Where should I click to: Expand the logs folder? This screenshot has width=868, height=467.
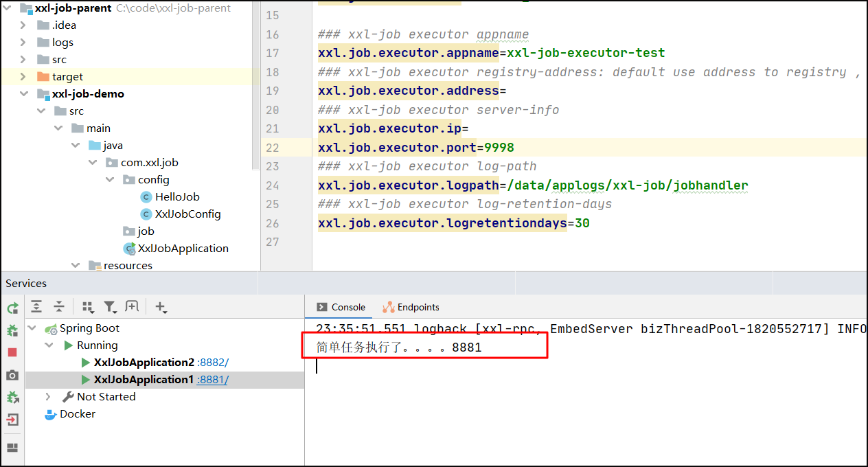point(24,43)
